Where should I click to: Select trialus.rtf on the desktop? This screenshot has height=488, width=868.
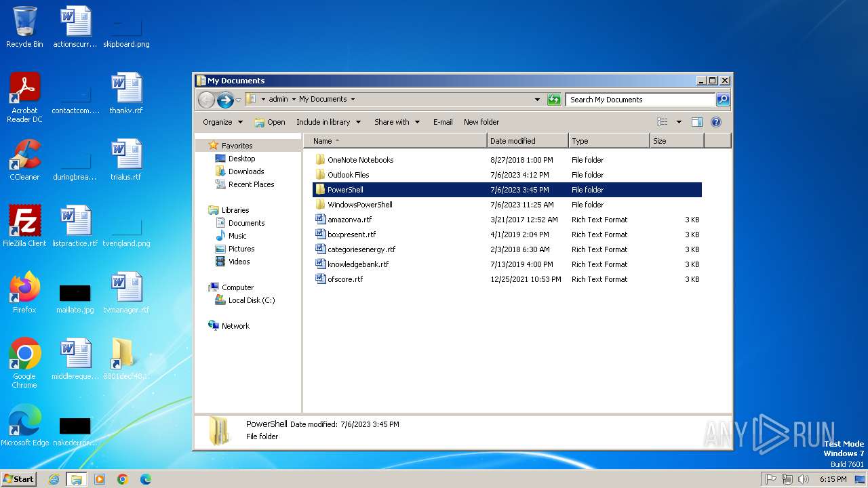point(126,160)
